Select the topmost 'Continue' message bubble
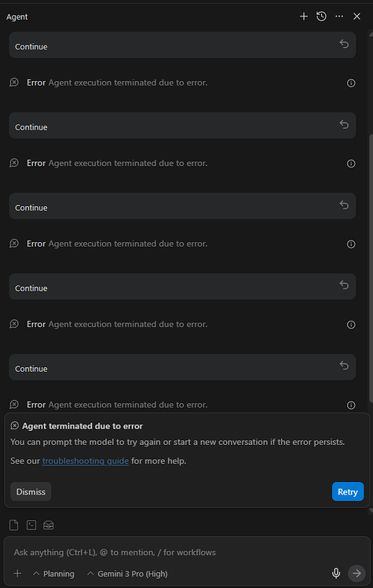The width and height of the screenshot is (373, 588). tap(182, 45)
